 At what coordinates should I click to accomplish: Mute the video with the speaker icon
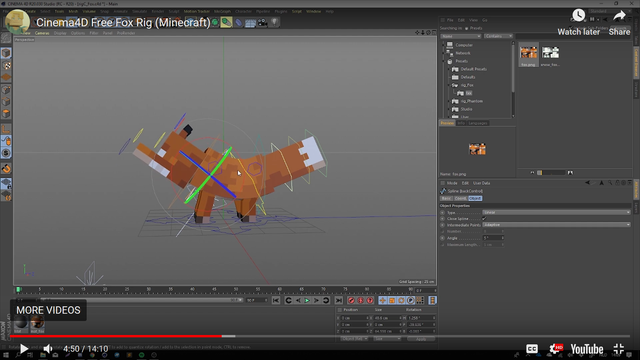click(48, 349)
